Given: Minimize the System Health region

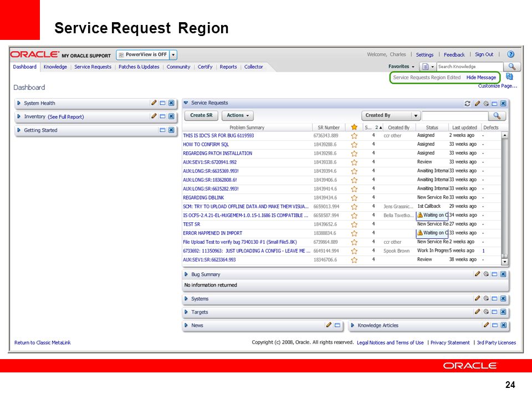Looking at the screenshot, I should pyautogui.click(x=162, y=103).
